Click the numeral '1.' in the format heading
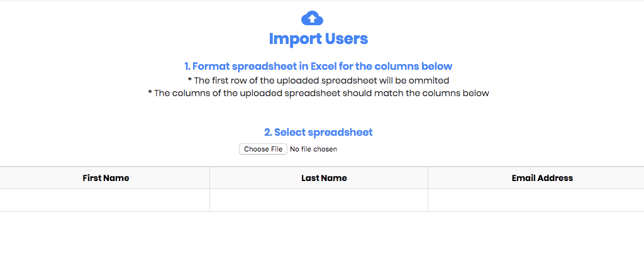This screenshot has width=644, height=264. point(187,66)
